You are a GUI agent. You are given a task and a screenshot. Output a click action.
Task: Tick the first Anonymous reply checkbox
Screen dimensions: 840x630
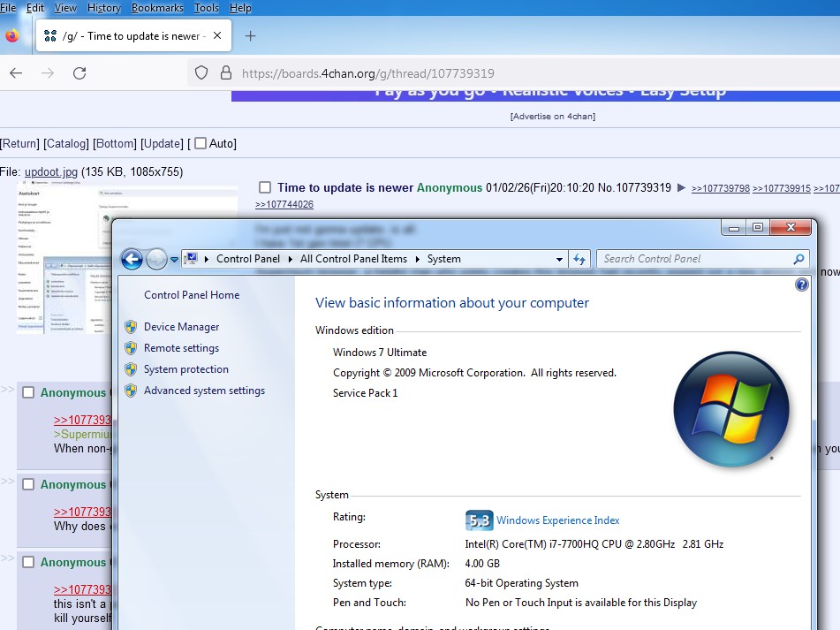[28, 392]
